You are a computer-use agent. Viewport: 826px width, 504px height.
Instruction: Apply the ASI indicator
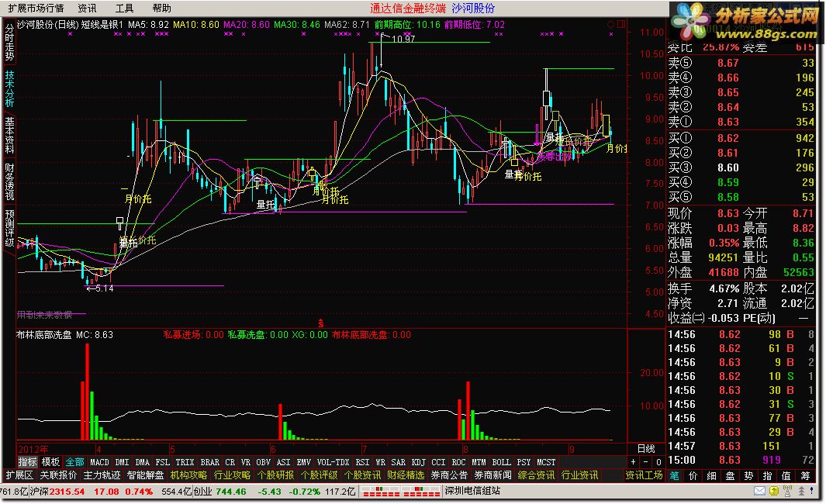point(283,462)
